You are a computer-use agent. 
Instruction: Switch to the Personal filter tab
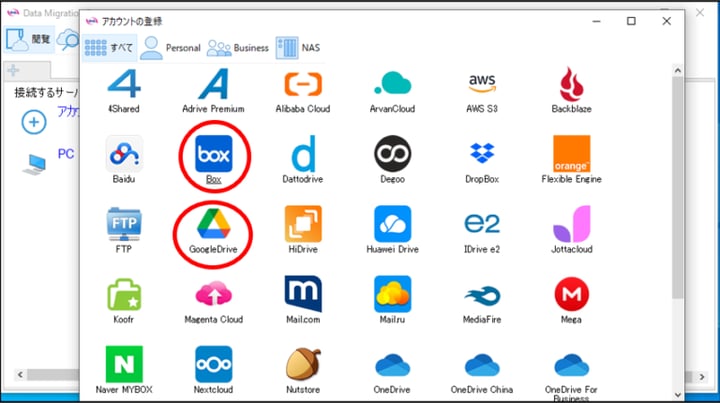pyautogui.click(x=170, y=47)
